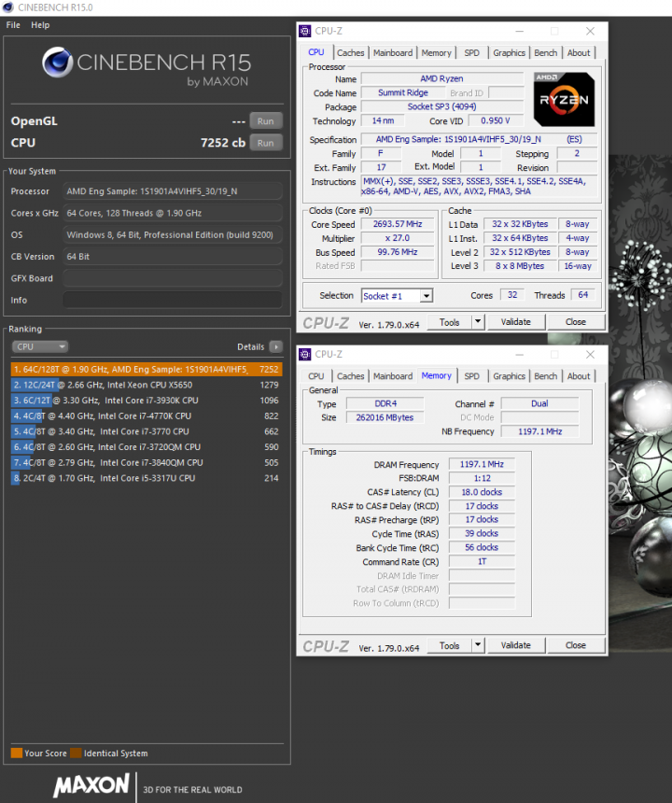Click the 7252 cb CPU score

click(x=223, y=143)
